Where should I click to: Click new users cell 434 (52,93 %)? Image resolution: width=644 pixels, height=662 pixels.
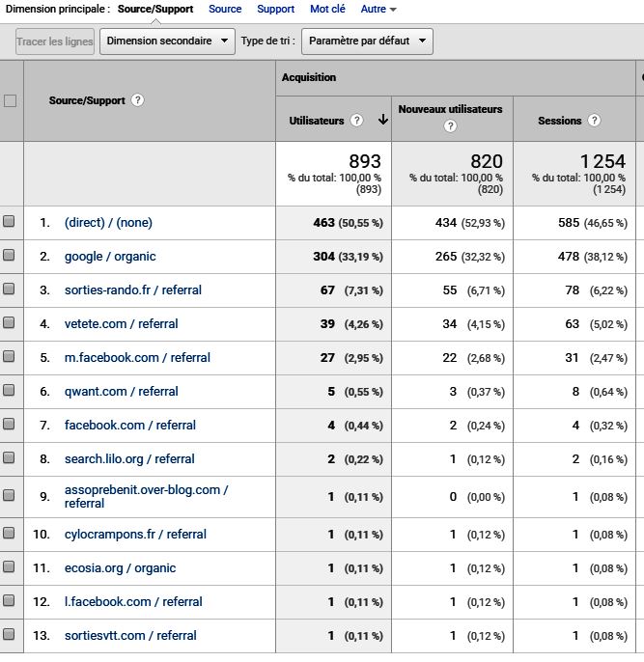[x=470, y=223]
